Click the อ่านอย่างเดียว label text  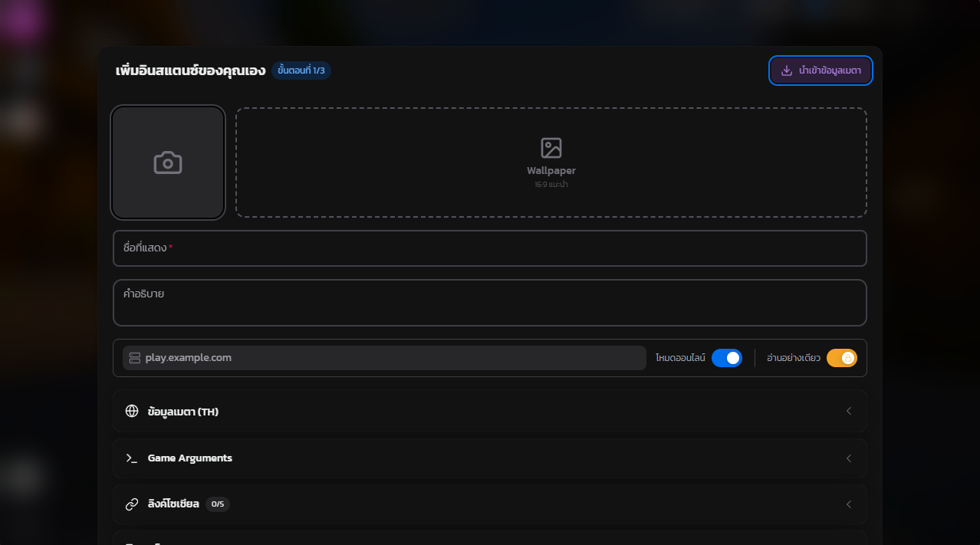pos(794,358)
